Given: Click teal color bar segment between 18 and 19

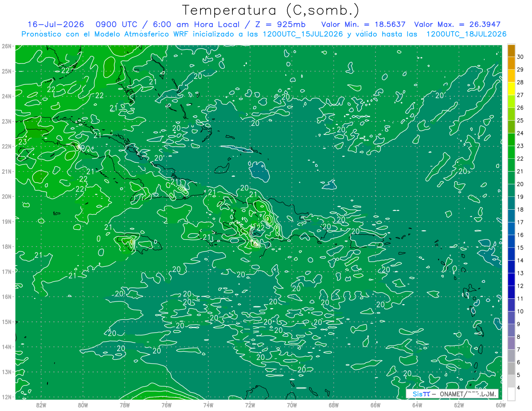Looking at the screenshot, I should click(511, 204).
